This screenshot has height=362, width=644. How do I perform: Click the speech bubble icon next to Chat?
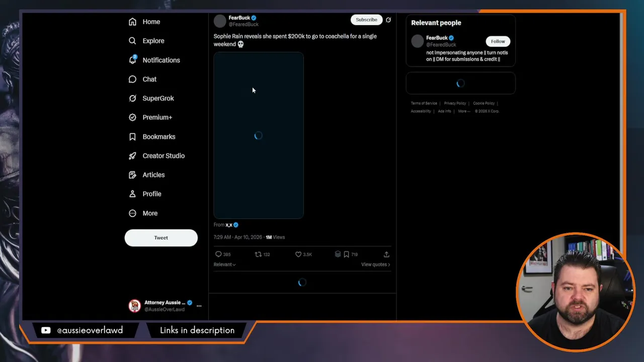coord(132,79)
